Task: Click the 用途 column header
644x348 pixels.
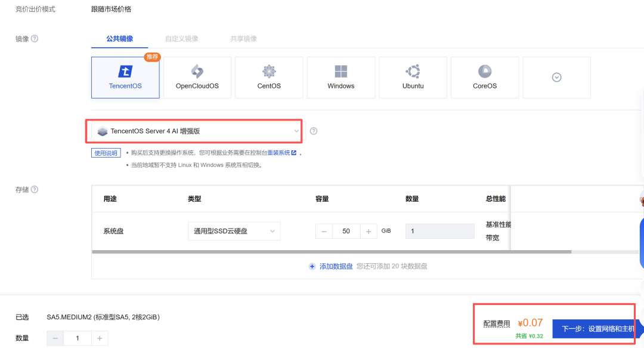Action: click(110, 199)
